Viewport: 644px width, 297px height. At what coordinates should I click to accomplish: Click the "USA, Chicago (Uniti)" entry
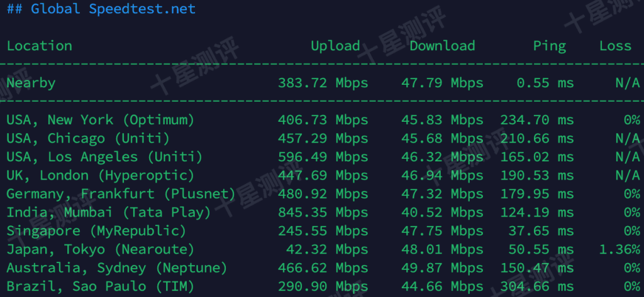tap(88, 138)
